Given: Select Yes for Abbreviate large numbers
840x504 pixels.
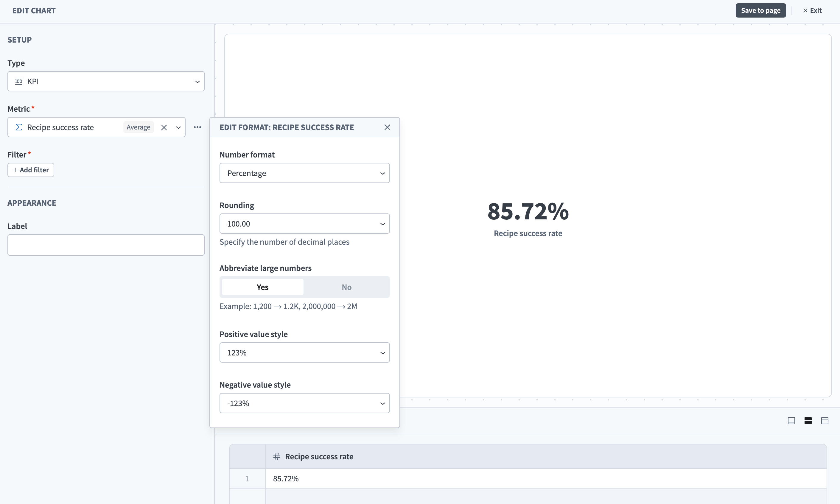Looking at the screenshot, I should point(263,287).
